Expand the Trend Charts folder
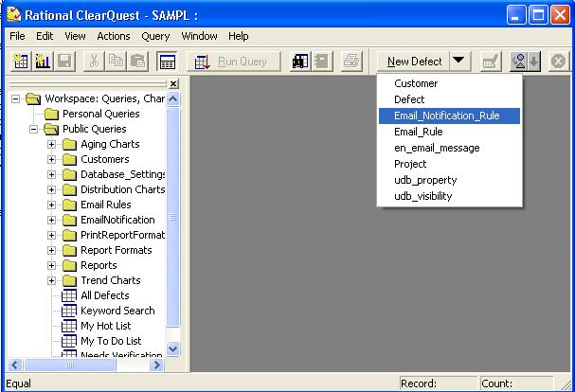 (52, 280)
